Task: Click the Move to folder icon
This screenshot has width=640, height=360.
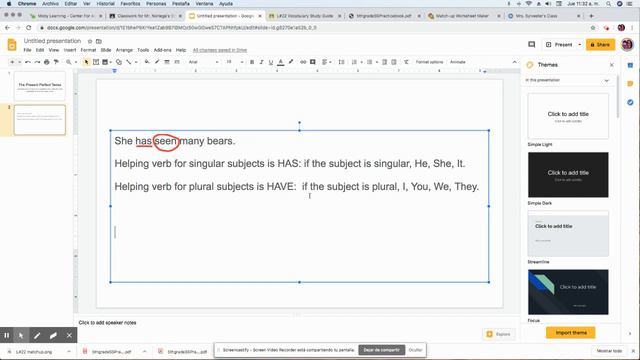Action: coord(99,41)
